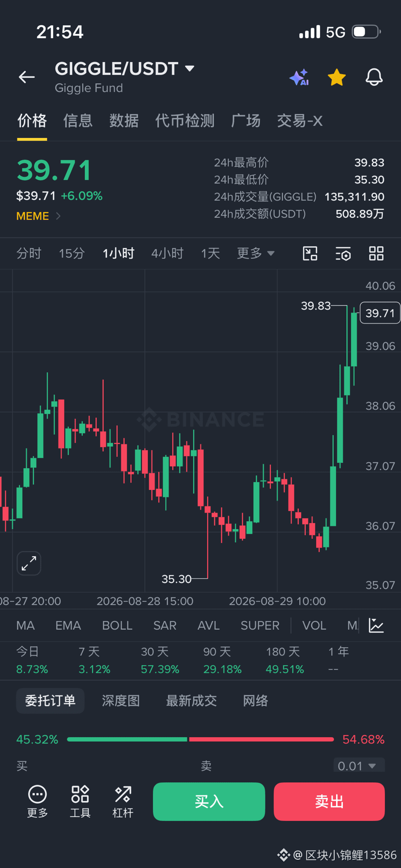Switch to 数据 tab
401x868 pixels.
click(124, 121)
